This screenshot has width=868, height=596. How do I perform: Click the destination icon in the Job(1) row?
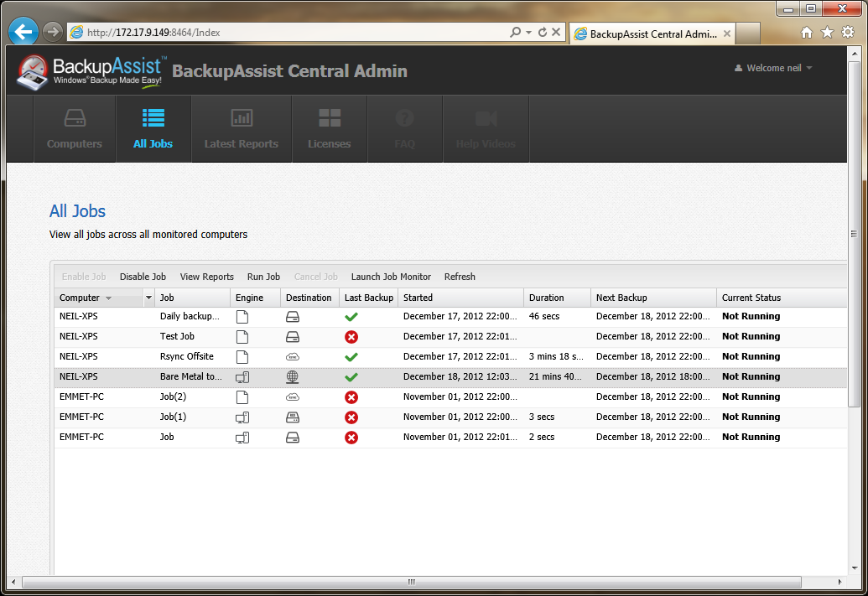pos(293,417)
